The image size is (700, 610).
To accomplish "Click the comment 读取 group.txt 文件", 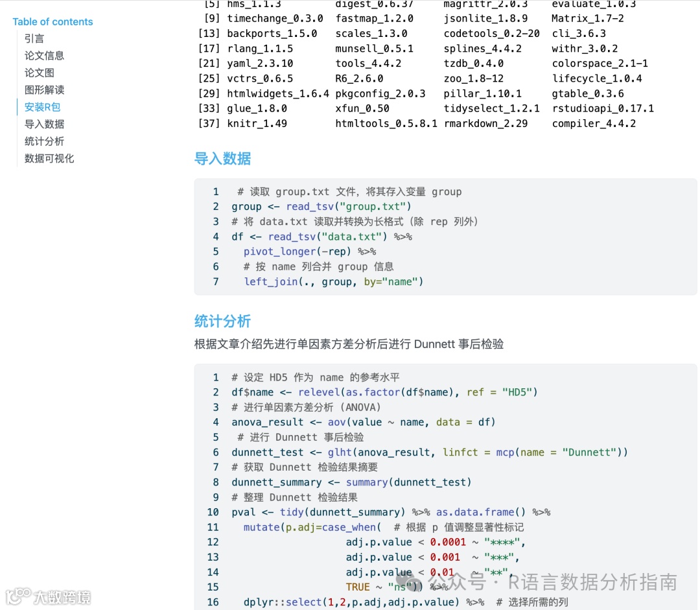I will [x=349, y=192].
